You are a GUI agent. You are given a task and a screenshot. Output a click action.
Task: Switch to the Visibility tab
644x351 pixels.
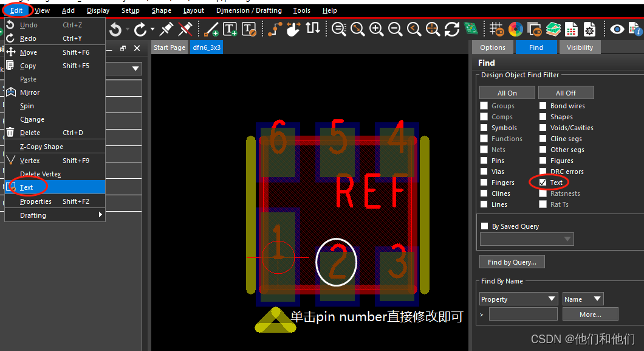click(580, 47)
